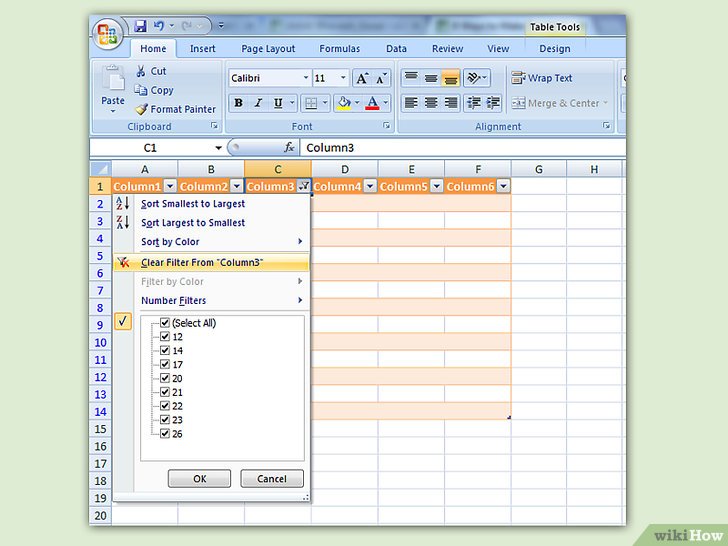The height and width of the screenshot is (546, 728).
Task: Clear Filter From "Column3"
Action: (x=211, y=262)
